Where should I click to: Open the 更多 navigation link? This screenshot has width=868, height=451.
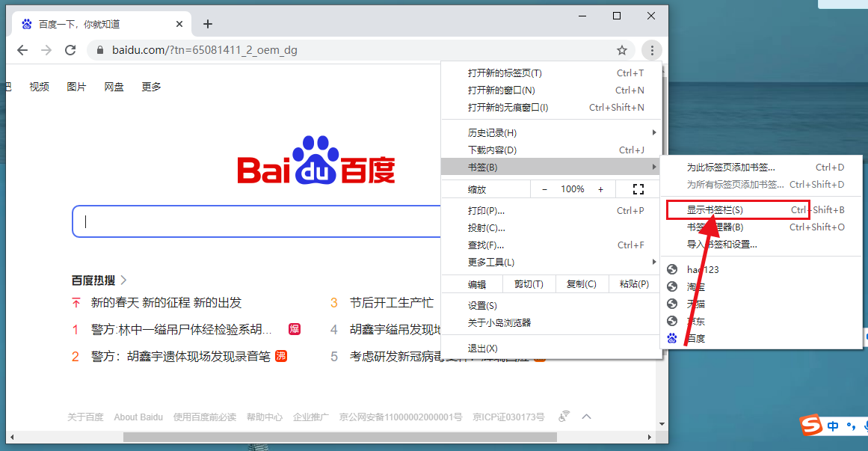tap(151, 87)
